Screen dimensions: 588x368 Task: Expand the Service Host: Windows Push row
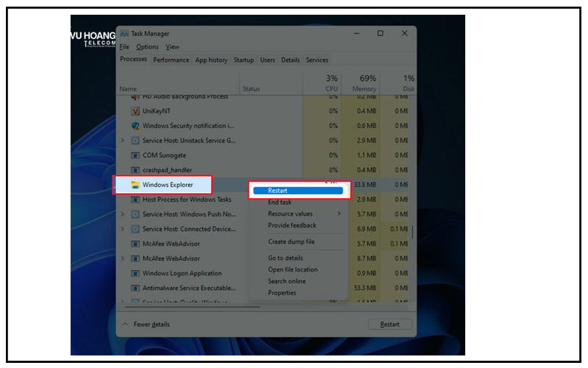tap(123, 214)
